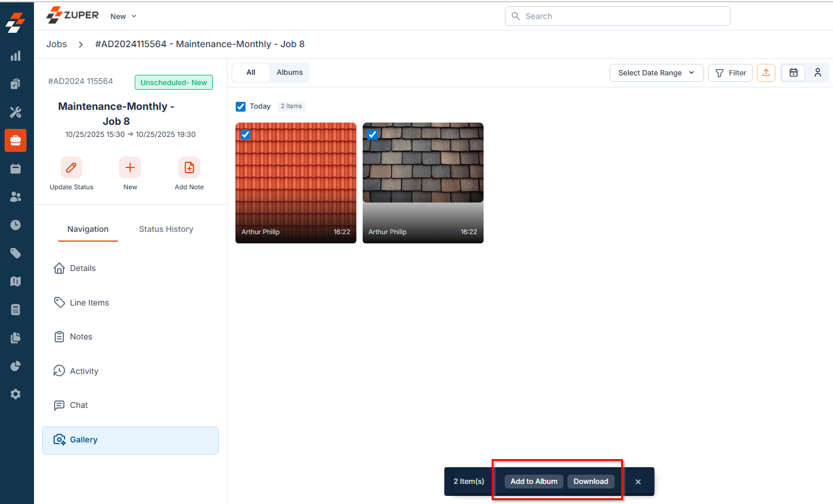Select the Navigation tab
This screenshot has width=833, height=504.
88,229
